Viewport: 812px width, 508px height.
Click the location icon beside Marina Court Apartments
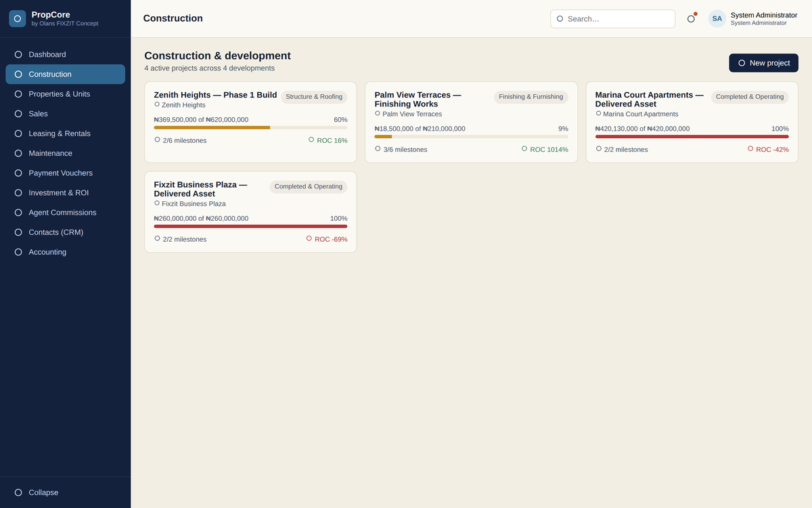(x=598, y=113)
